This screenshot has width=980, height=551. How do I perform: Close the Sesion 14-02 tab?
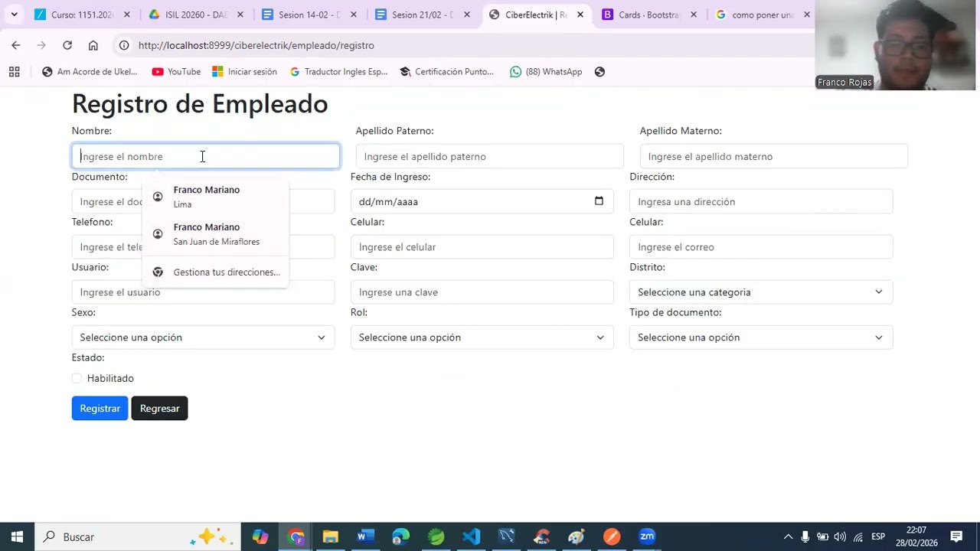(354, 15)
